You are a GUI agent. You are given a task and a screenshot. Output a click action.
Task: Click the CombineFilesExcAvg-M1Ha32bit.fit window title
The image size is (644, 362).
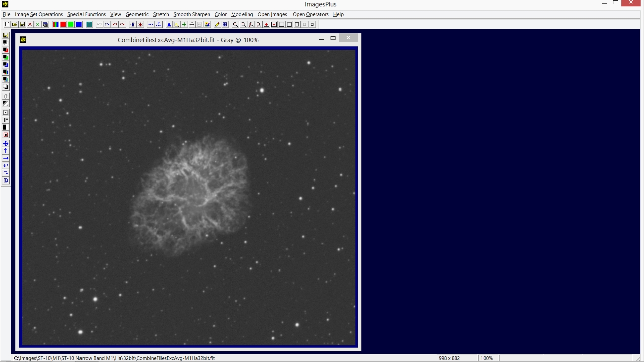(188, 40)
